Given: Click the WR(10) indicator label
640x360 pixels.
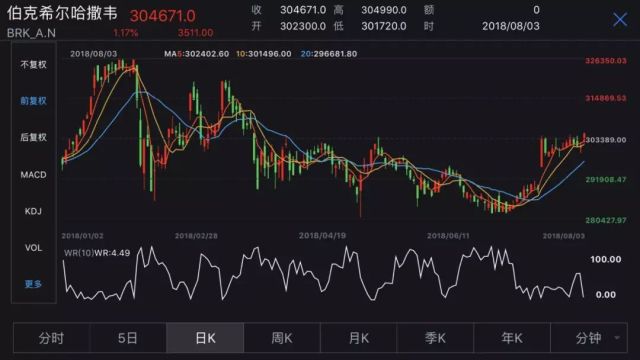Looking at the screenshot, I should [x=78, y=253].
